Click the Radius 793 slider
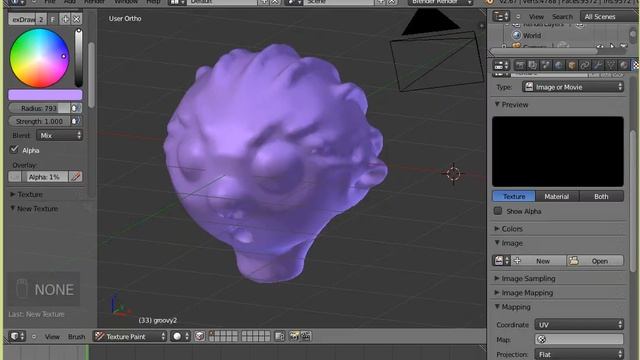Viewport: 640px width, 360px height. point(39,108)
